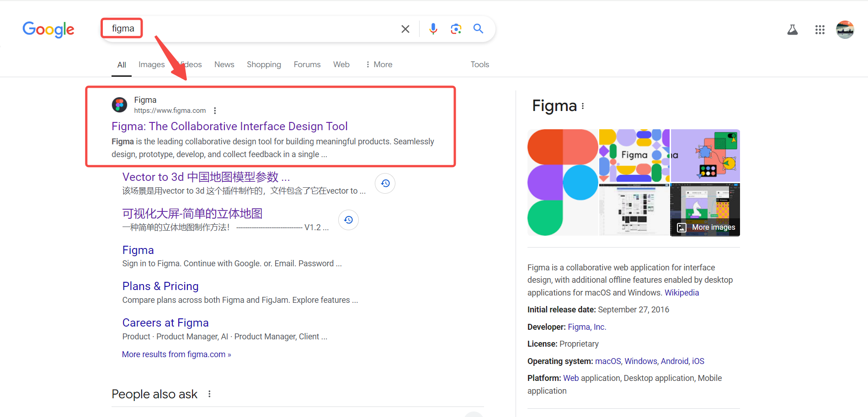Image resolution: width=868 pixels, height=417 pixels.
Task: Start voice search with the microphone icon
Action: tap(433, 29)
